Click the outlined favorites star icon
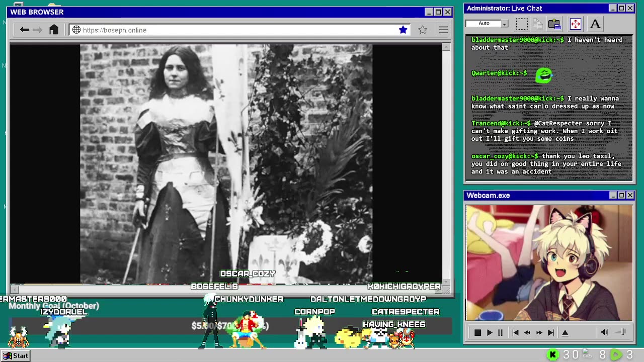 (423, 30)
